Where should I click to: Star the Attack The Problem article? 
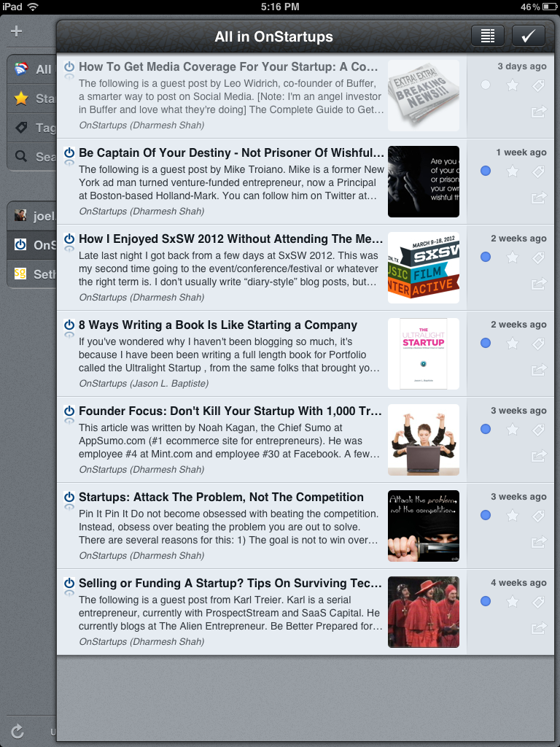coord(513,515)
